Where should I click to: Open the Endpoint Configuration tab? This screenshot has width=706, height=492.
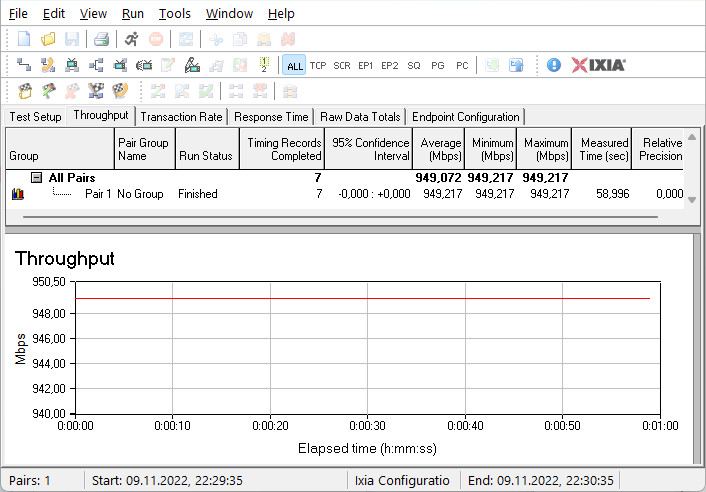466,117
